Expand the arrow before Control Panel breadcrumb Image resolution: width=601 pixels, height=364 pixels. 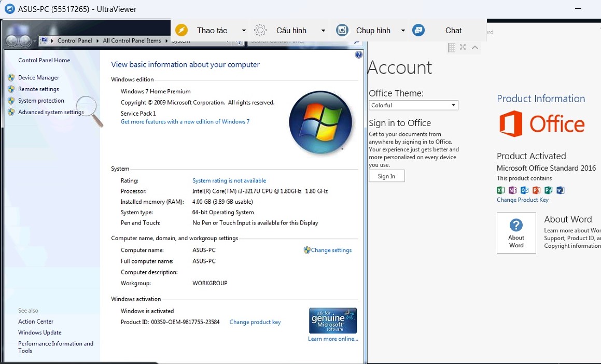(52, 40)
